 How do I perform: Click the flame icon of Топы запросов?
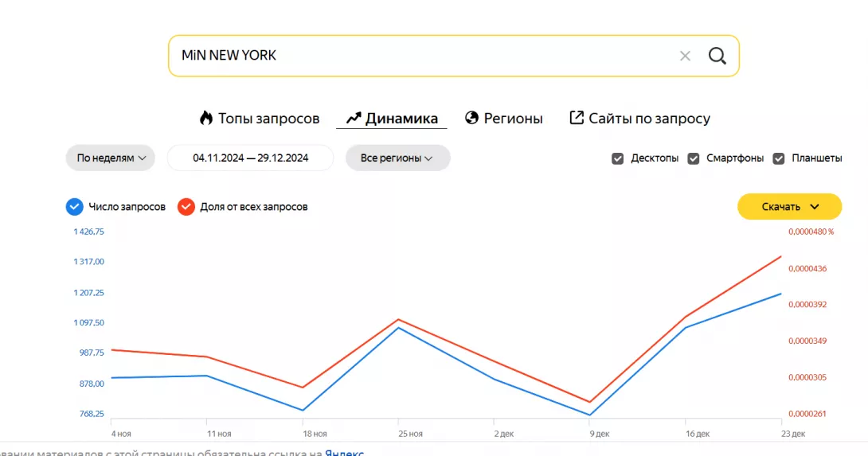click(206, 118)
